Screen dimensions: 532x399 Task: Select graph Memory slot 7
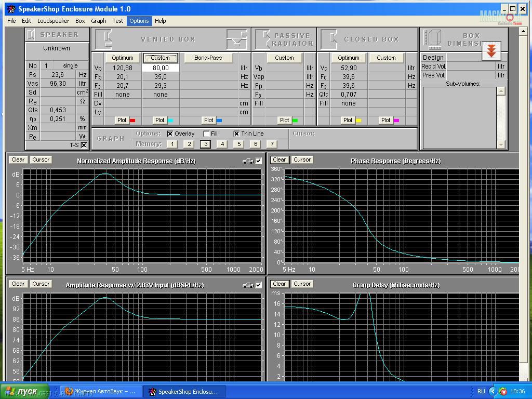pos(272,144)
